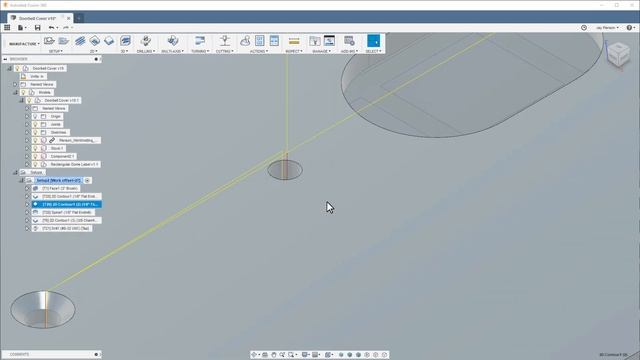The image size is (640, 360).
Task: Open the Inspect dropdown menu
Action: (294, 51)
